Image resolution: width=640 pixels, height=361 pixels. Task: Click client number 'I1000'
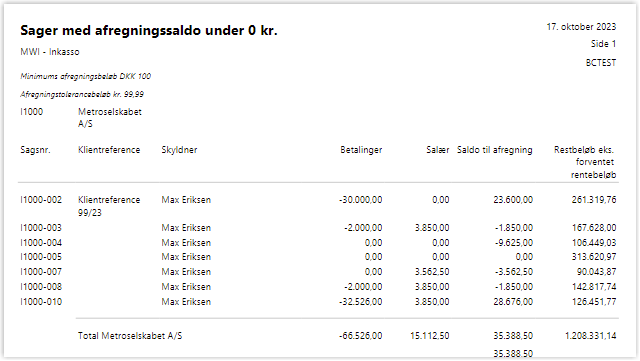tap(32, 112)
